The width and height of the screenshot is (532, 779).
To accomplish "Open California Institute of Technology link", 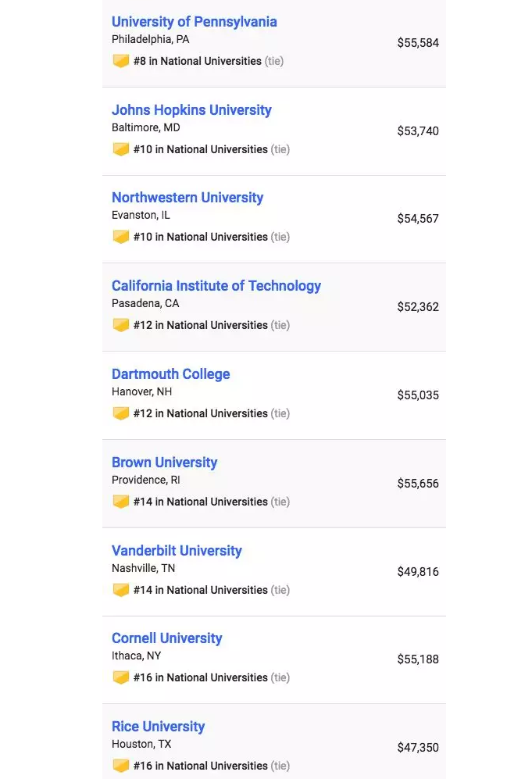I will point(216,286).
